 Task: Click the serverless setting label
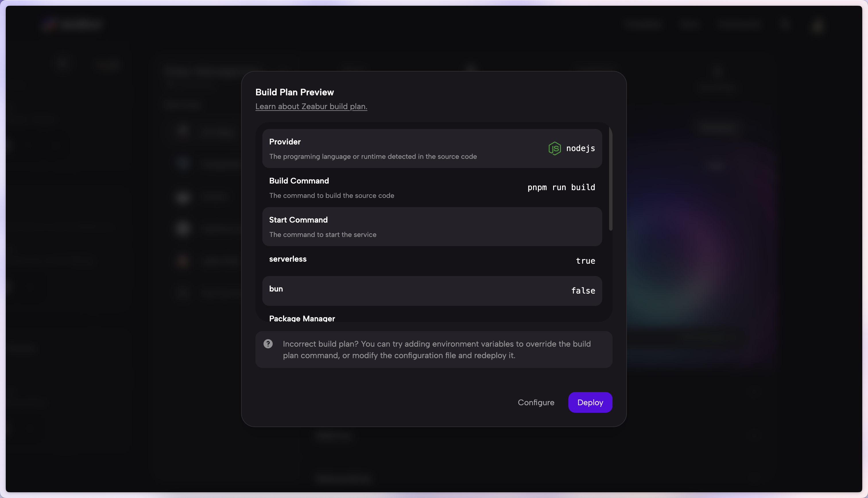[x=287, y=259]
